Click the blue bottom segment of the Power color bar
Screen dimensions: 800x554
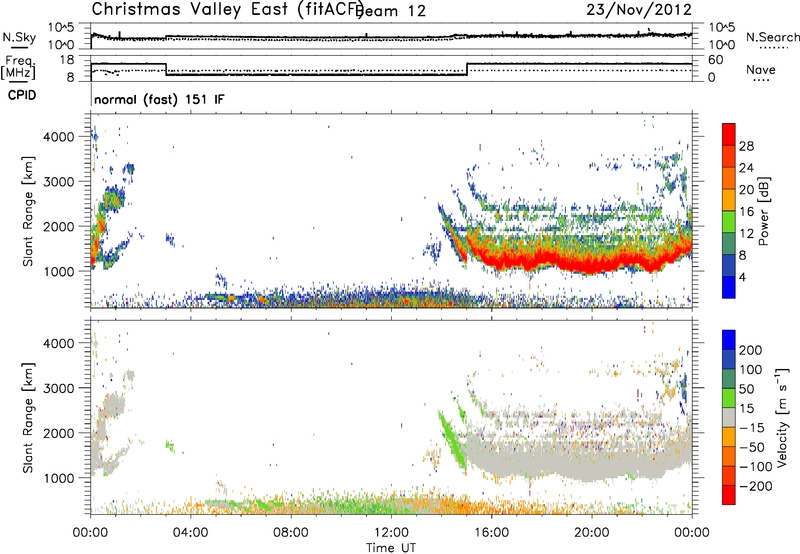(x=729, y=287)
